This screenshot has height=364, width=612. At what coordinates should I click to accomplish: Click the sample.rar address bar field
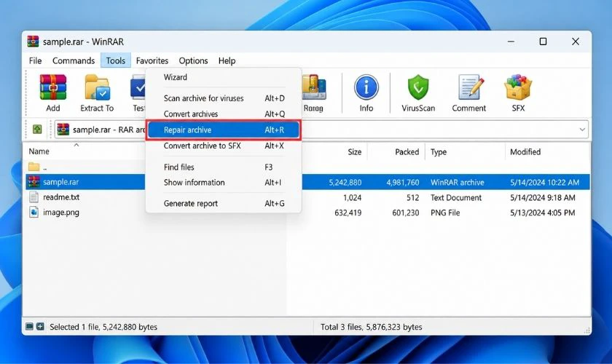[321, 130]
